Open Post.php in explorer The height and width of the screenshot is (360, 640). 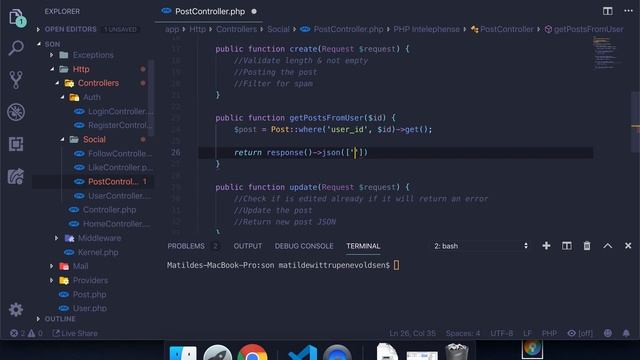[x=89, y=294]
